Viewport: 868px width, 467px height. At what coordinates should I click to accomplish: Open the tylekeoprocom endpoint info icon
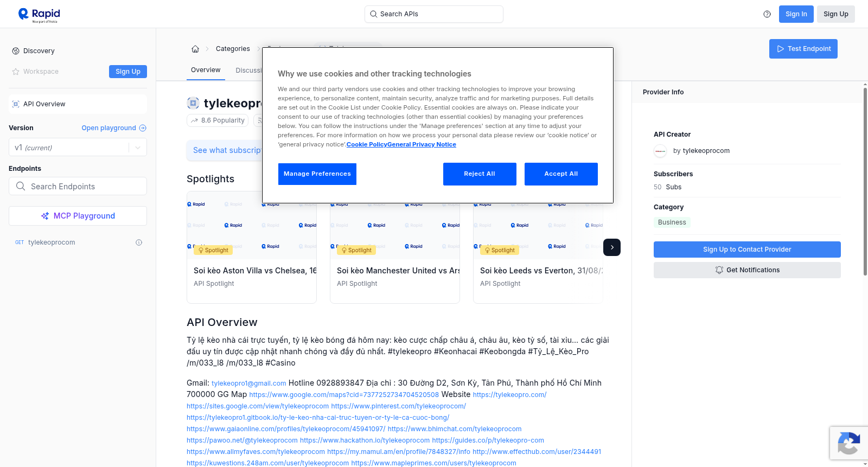point(139,242)
